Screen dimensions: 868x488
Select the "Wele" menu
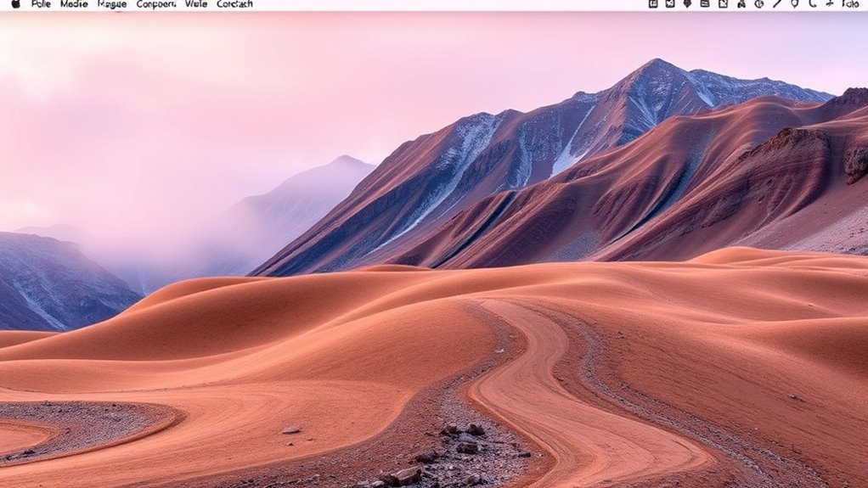coord(196,4)
